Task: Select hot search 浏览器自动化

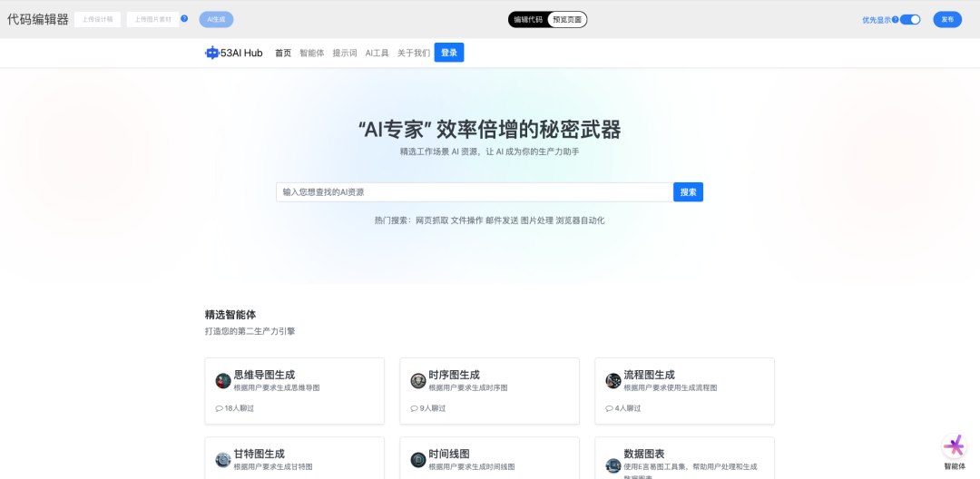Action: pyautogui.click(x=580, y=220)
